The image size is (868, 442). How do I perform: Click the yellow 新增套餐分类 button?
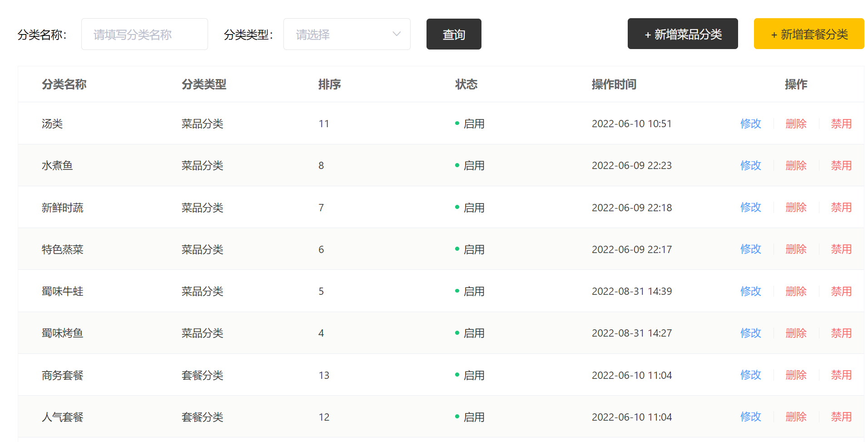click(x=808, y=34)
